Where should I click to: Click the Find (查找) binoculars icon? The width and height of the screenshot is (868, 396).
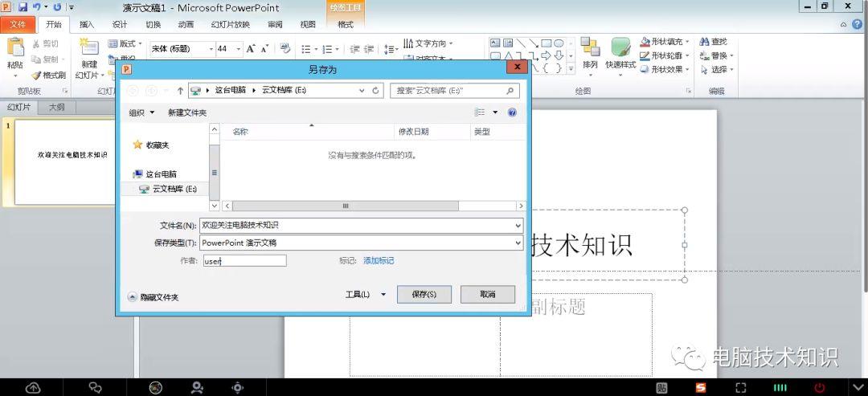[704, 42]
